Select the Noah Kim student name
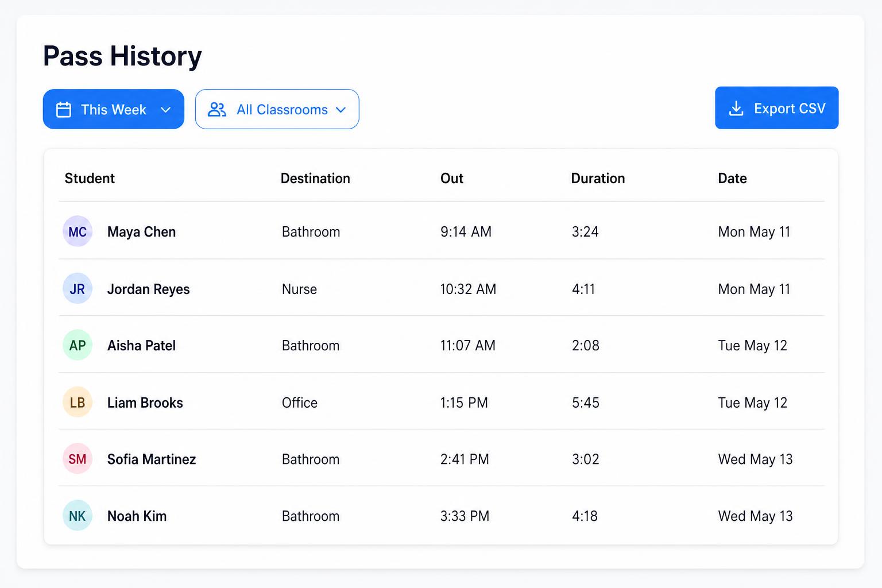Viewport: 882px width, 588px height. [x=137, y=516]
